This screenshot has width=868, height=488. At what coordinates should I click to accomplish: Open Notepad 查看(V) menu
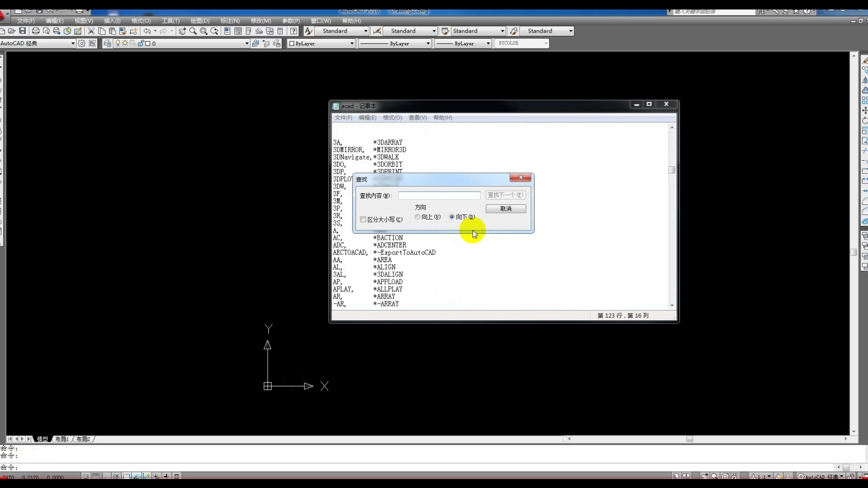click(418, 117)
